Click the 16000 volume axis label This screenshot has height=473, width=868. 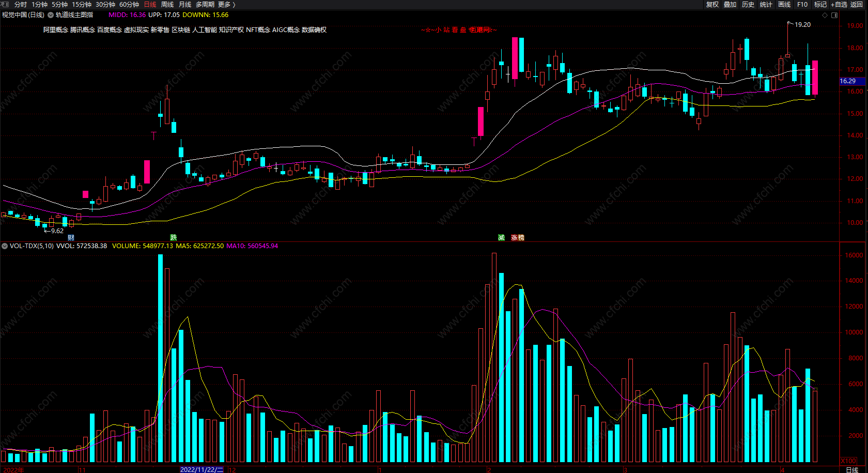point(854,255)
